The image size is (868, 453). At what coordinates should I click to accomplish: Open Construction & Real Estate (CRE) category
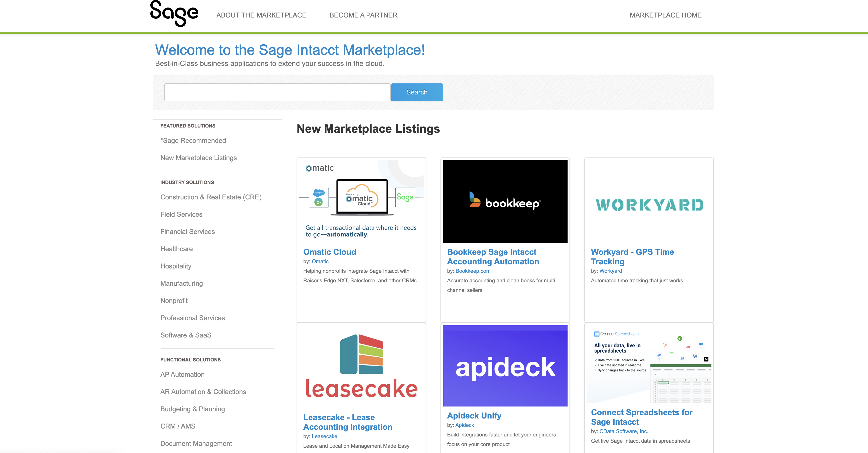coord(211,197)
